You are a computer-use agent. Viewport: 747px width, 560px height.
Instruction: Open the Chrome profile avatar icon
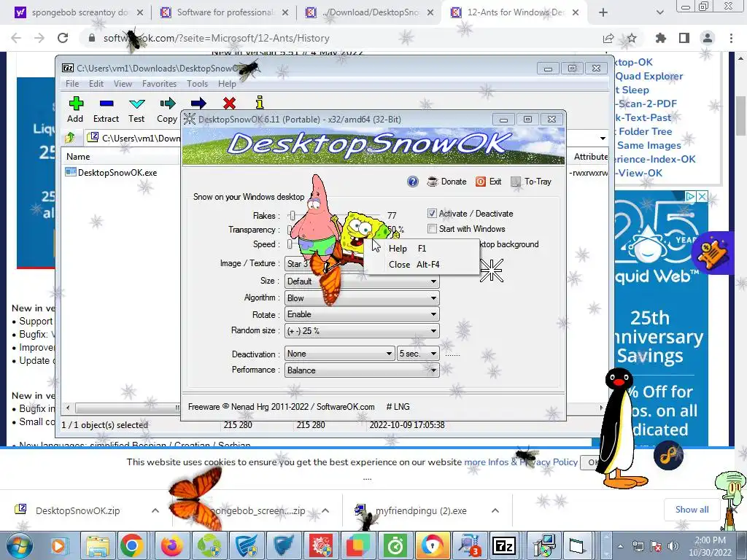(x=708, y=38)
